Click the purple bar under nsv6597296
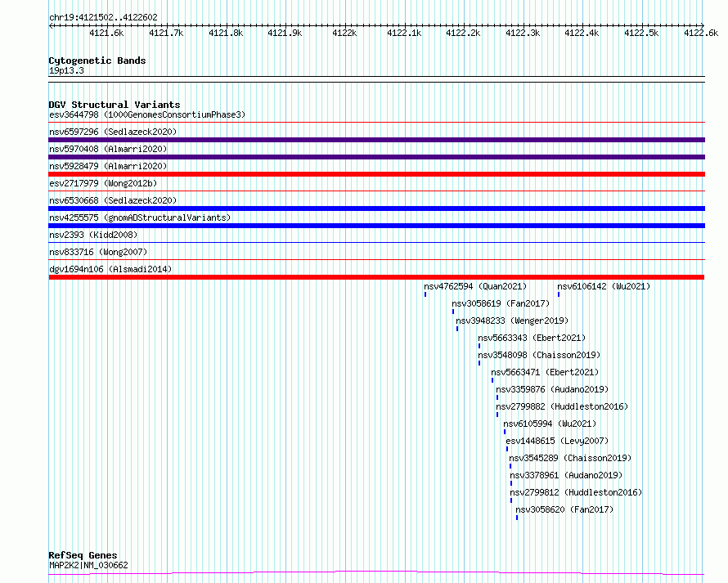 click(376, 140)
